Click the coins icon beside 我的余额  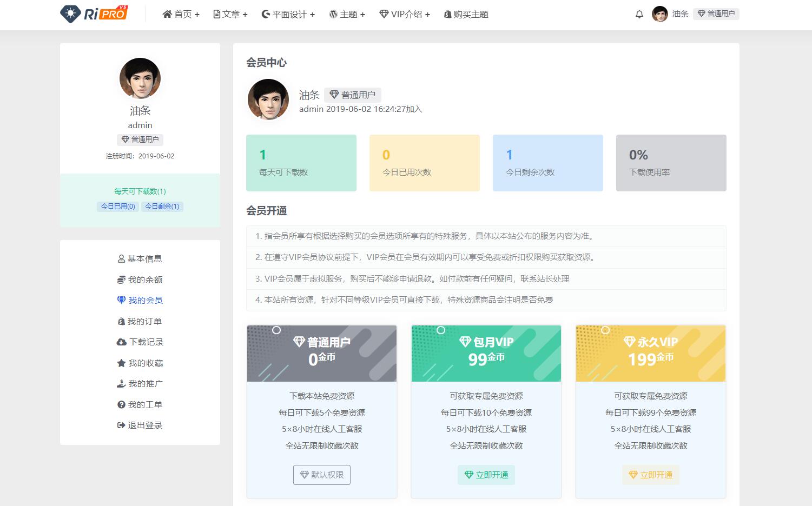pos(121,279)
